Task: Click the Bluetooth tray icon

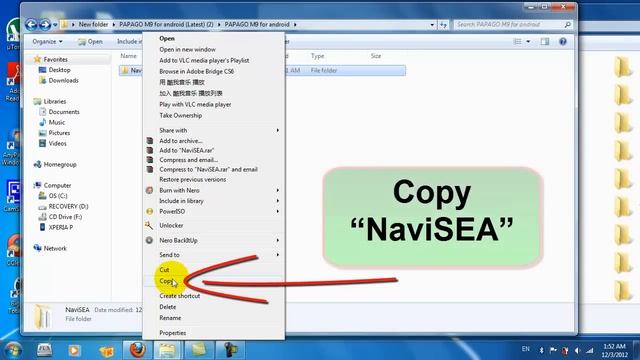Action: 542,350
